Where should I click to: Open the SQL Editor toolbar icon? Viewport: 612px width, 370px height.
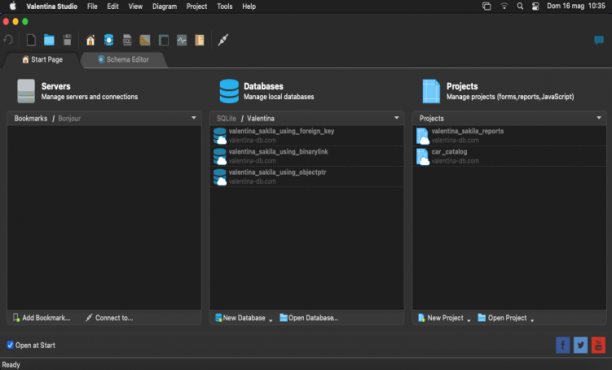click(x=127, y=40)
